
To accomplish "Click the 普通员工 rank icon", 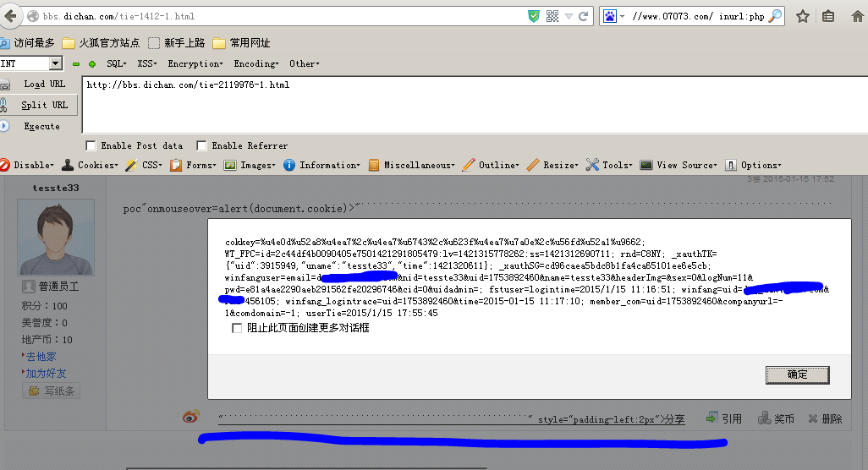I will pos(28,287).
